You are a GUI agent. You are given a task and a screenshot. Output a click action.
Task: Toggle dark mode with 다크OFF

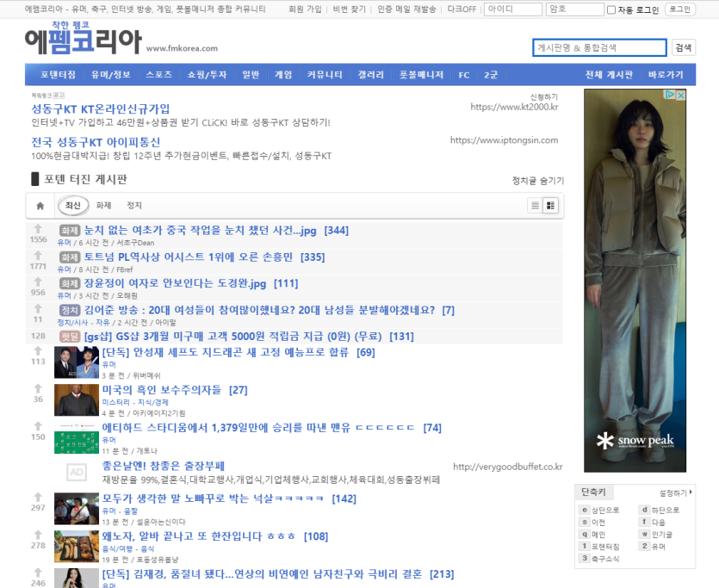tap(462, 9)
